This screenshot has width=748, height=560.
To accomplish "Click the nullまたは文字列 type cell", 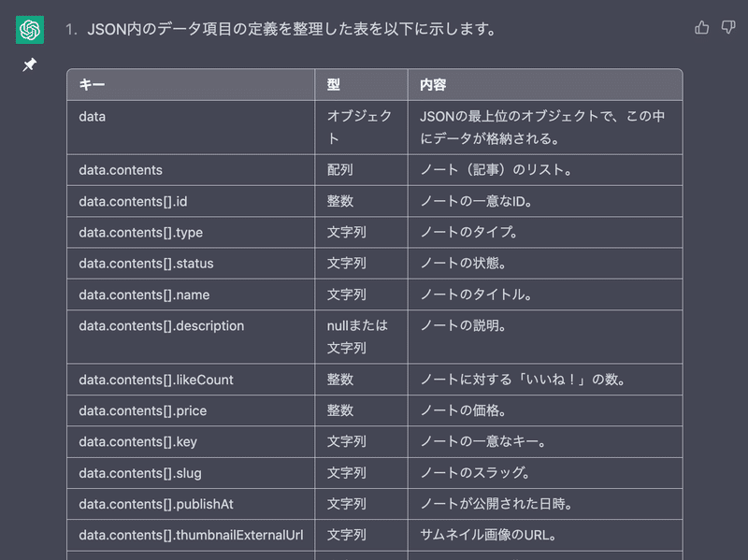I will tap(361, 337).
